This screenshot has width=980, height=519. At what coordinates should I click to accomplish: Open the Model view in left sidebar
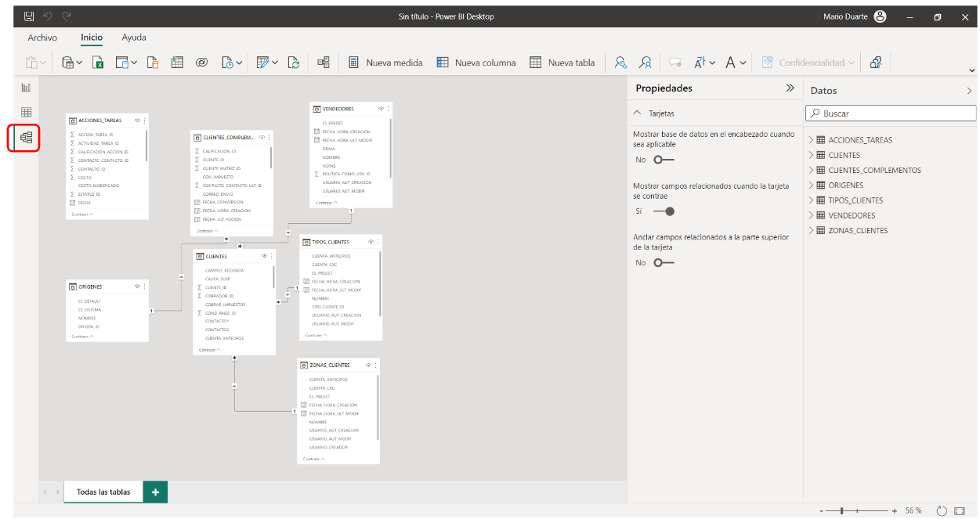[27, 138]
